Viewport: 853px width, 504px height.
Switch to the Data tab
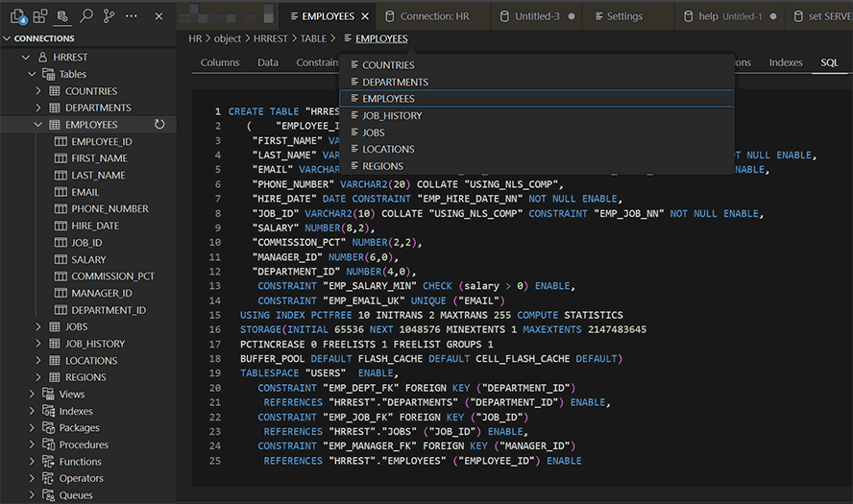tap(268, 62)
